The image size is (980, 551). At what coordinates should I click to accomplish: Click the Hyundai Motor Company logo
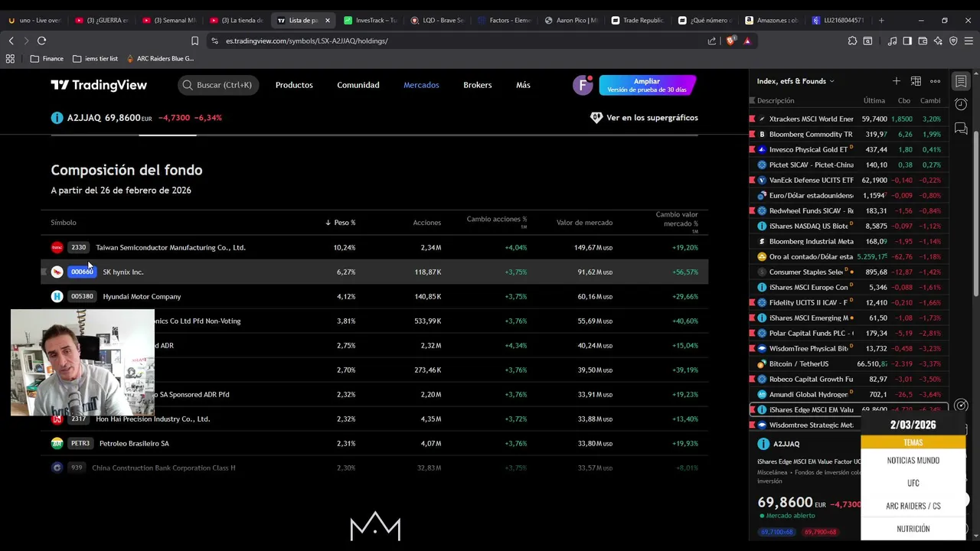click(x=57, y=296)
